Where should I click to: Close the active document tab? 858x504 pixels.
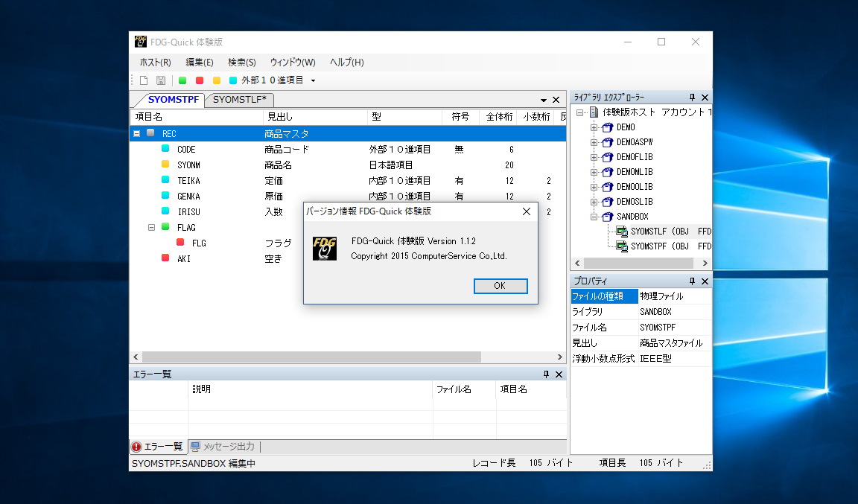[556, 101]
